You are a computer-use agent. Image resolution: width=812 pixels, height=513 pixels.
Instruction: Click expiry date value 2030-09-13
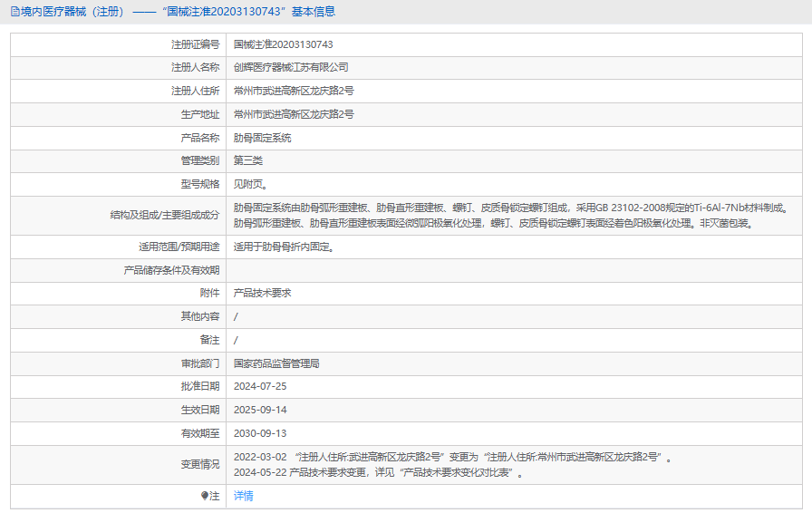point(260,434)
